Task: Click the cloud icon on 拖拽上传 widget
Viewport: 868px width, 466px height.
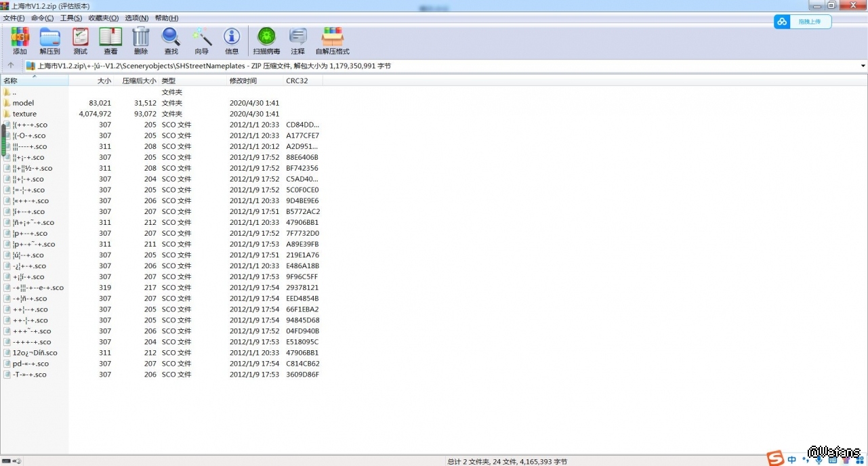Action: tap(783, 22)
